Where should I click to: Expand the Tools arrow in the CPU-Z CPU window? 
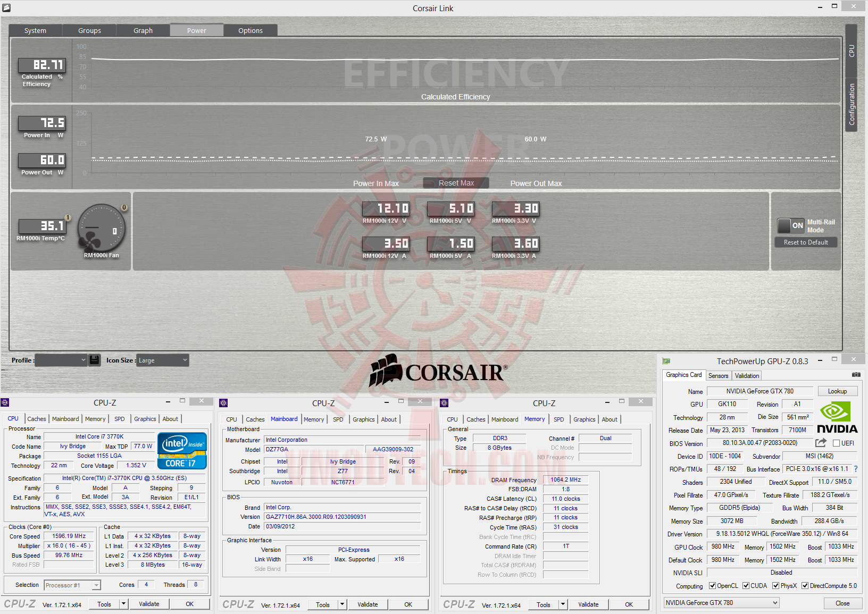click(x=123, y=604)
